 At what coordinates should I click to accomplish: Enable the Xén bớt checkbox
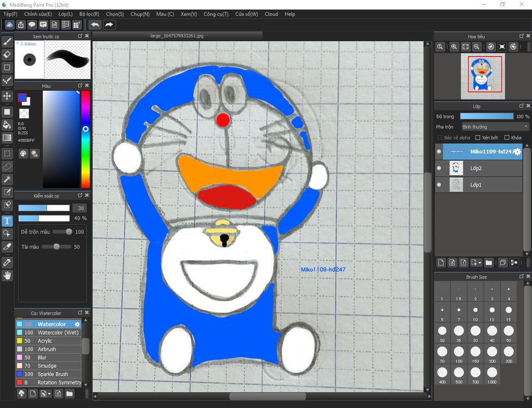coord(478,137)
